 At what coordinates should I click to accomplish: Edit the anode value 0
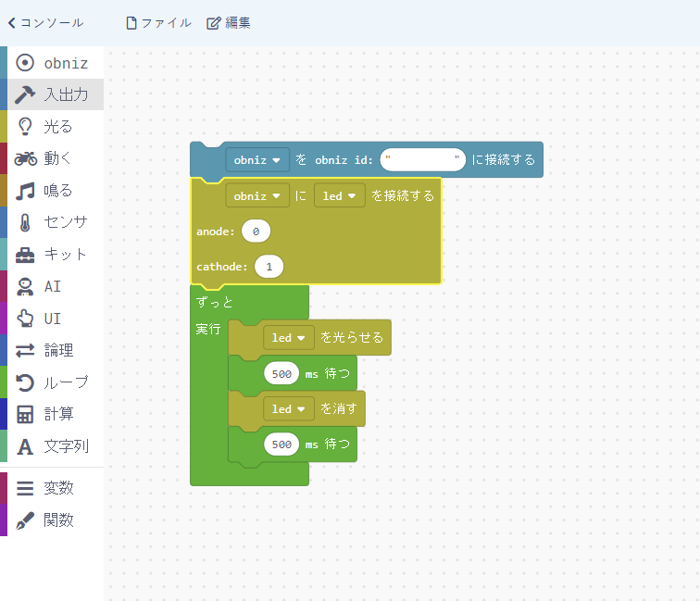(256, 232)
